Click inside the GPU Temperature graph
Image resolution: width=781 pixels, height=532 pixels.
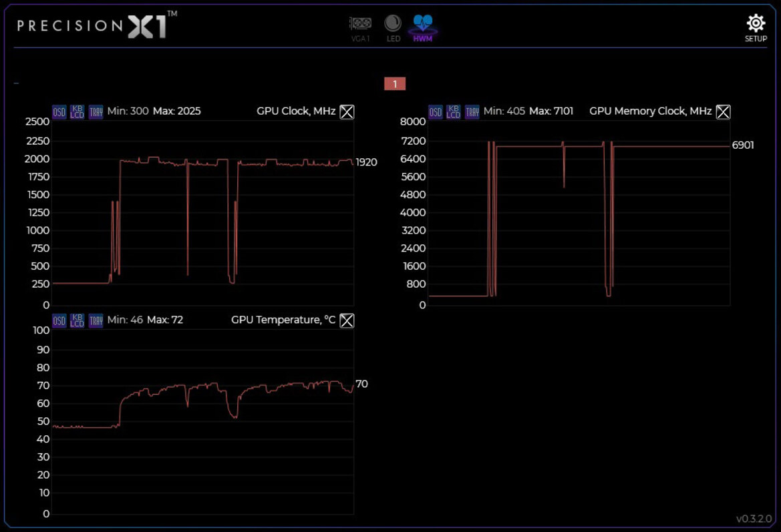(x=202, y=421)
